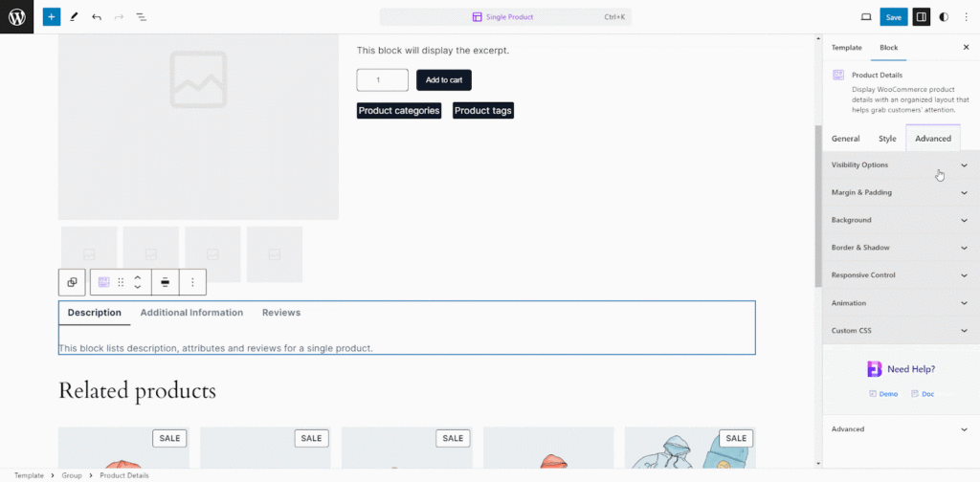Select the first gallery thumbnail placeholder
Viewport: 980px width, 482px height.
(89, 254)
